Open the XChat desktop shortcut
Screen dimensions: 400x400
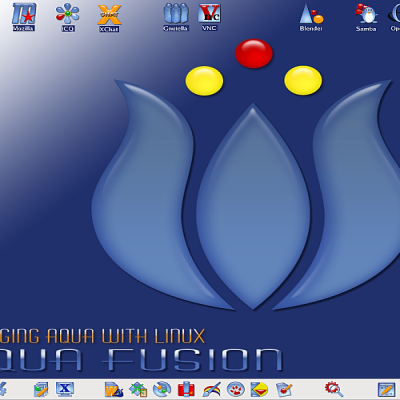click(x=109, y=18)
